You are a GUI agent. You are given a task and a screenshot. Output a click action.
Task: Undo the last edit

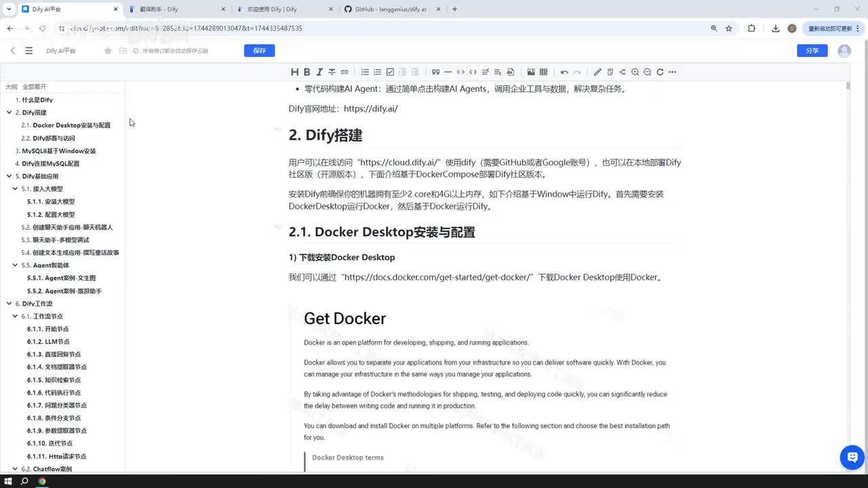point(564,72)
